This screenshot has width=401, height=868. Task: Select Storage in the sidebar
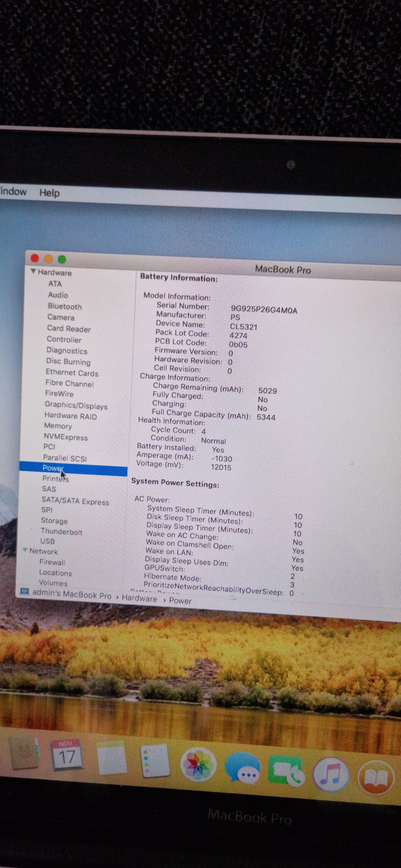click(54, 521)
